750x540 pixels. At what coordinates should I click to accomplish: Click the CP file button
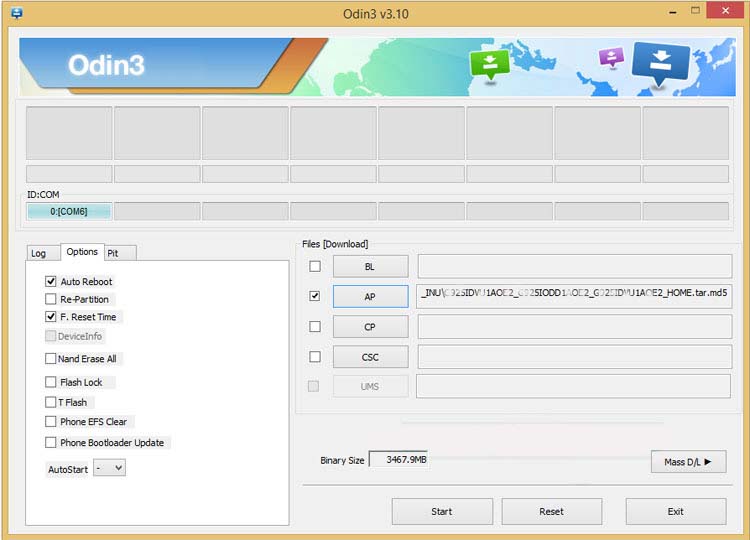coord(371,327)
